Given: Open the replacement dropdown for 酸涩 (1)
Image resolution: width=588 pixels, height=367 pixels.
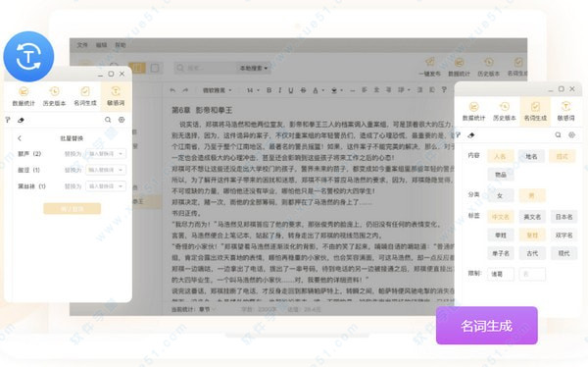Looking at the screenshot, I should pos(106,170).
